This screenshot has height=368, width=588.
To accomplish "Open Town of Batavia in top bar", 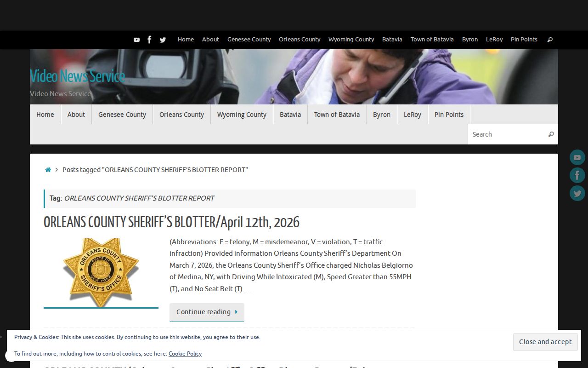I will click(x=432, y=40).
